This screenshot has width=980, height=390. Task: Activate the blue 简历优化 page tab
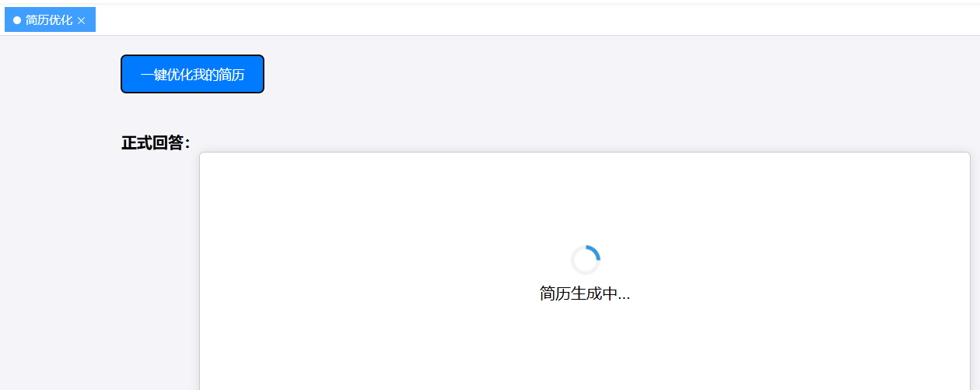50,19
